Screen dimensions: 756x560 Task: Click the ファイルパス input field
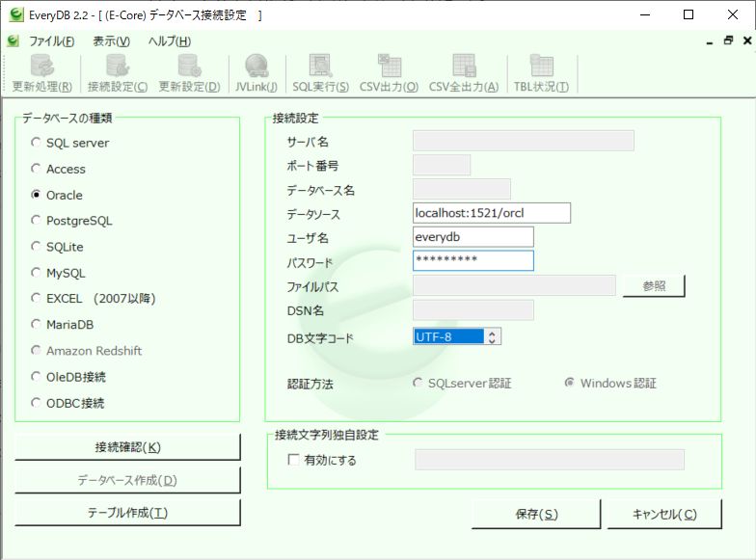(515, 285)
